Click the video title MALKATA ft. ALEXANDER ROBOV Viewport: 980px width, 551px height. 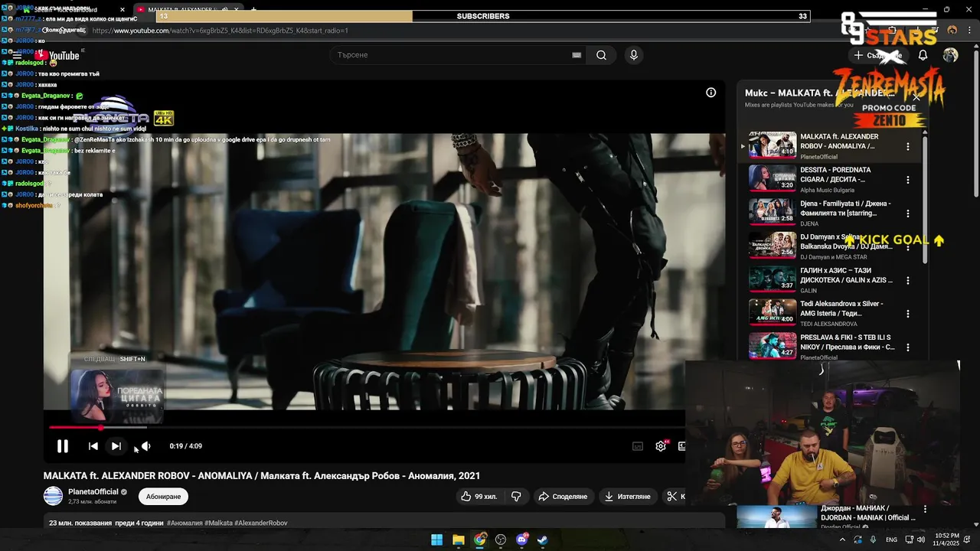[x=262, y=476]
